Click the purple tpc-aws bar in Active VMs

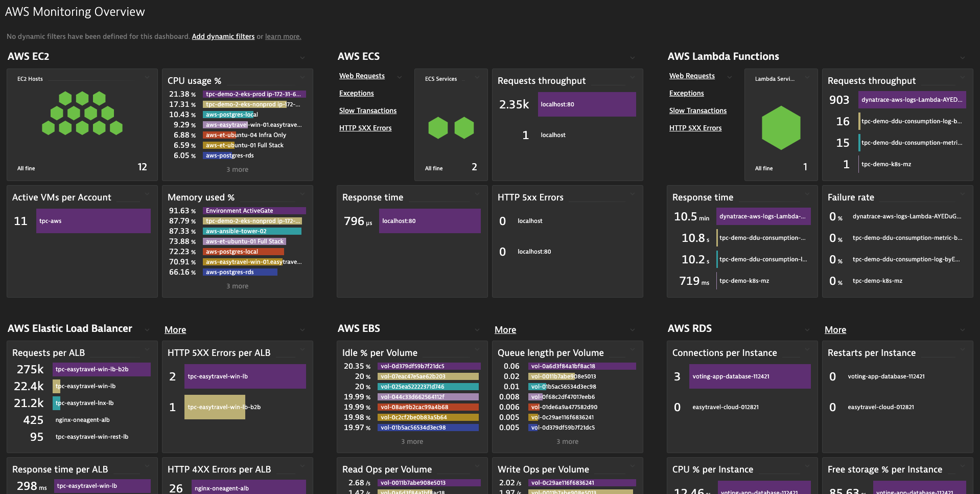[94, 221]
